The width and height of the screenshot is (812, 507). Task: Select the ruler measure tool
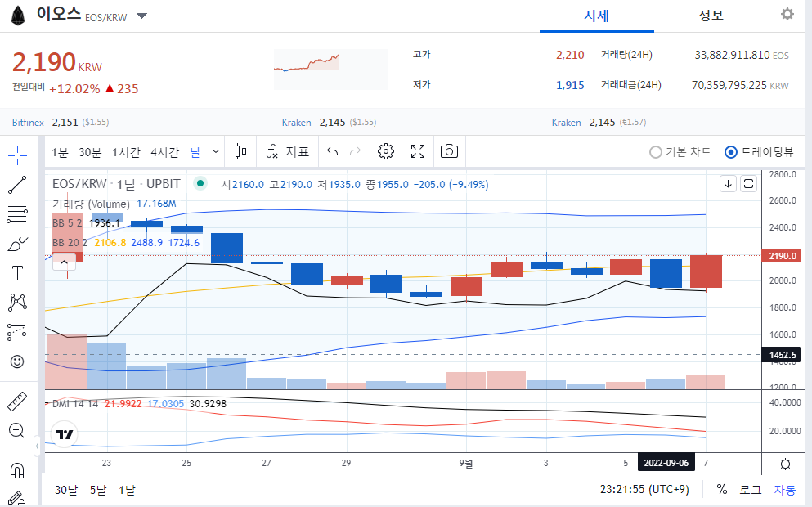[x=17, y=402]
